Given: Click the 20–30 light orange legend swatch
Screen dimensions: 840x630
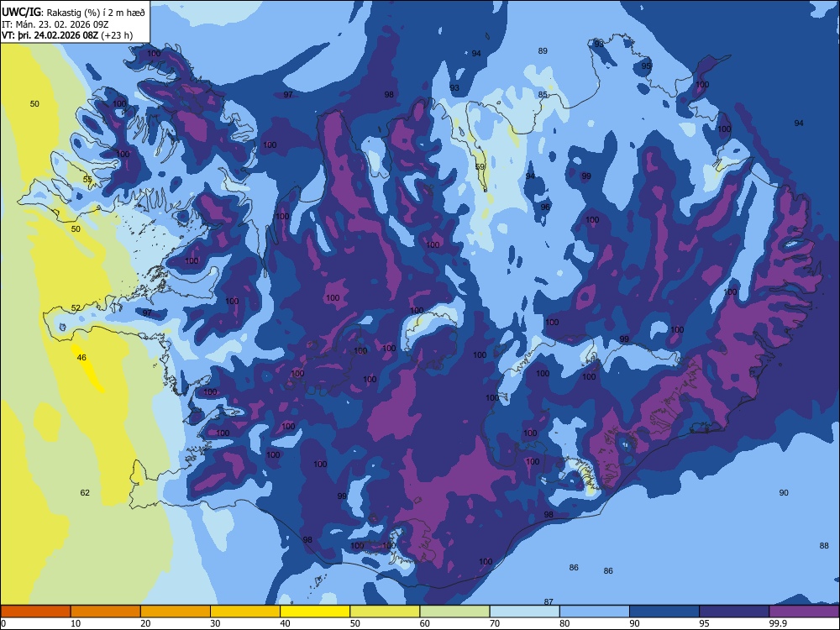Looking at the screenshot, I should coord(176,612).
